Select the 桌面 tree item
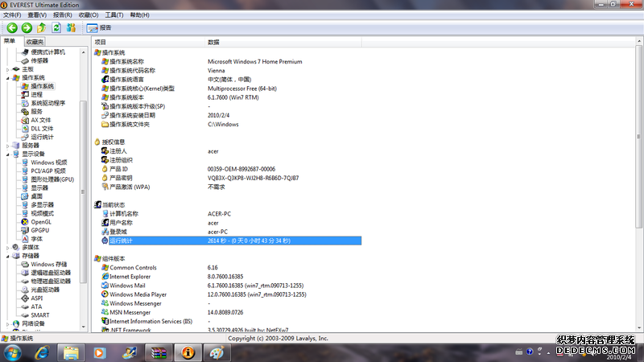 pyautogui.click(x=36, y=196)
